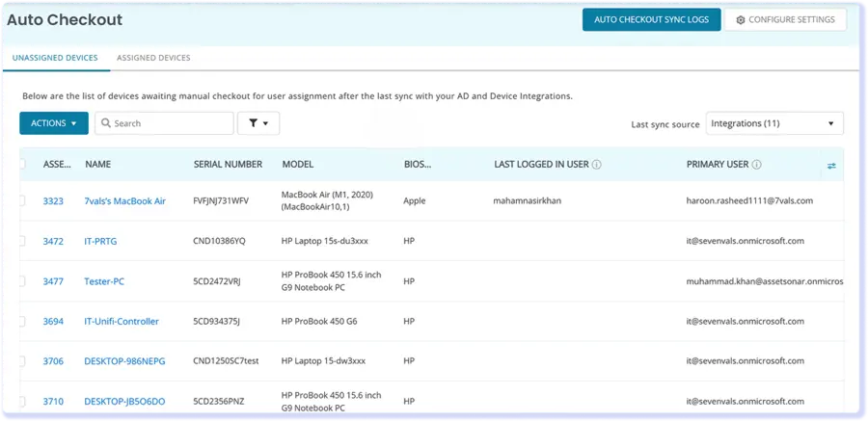Click primary user haroon.rasheed1111@7vals.com
Screen dimensions: 868x422
(x=749, y=200)
